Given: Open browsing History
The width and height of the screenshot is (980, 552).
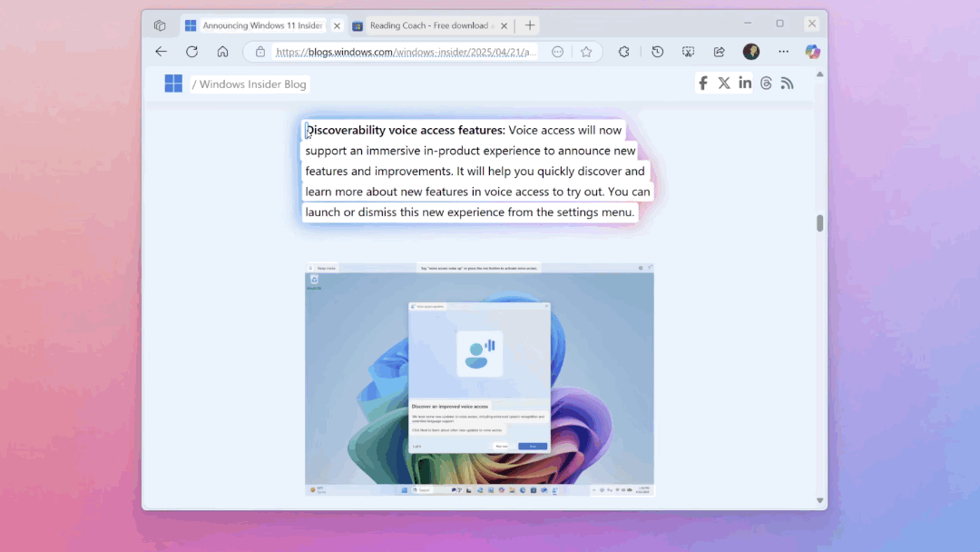Looking at the screenshot, I should [658, 52].
